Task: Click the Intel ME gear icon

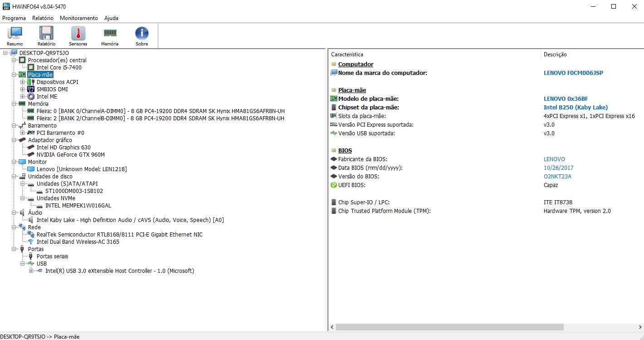Action: click(31, 97)
